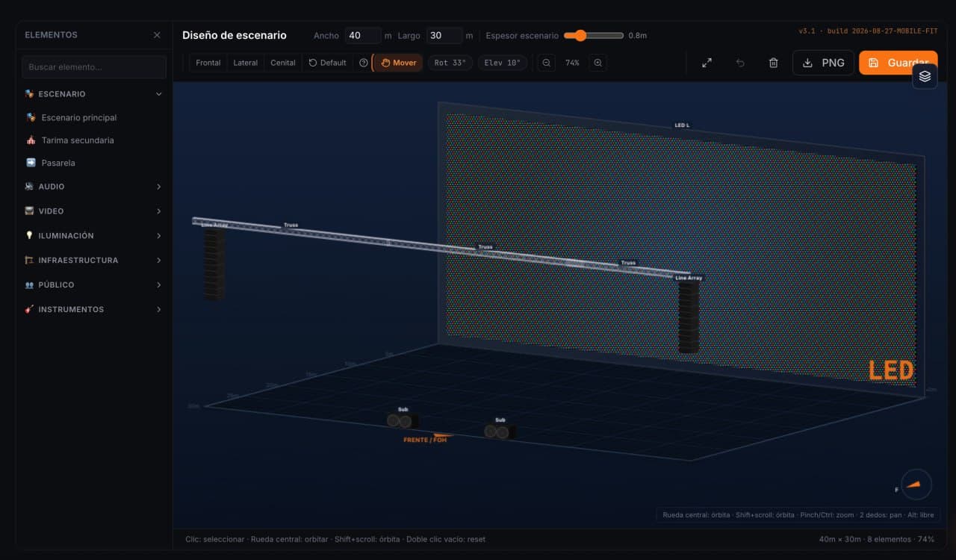This screenshot has width=956, height=560.
Task: Select the left Line Array speaker stack
Action: (x=214, y=265)
